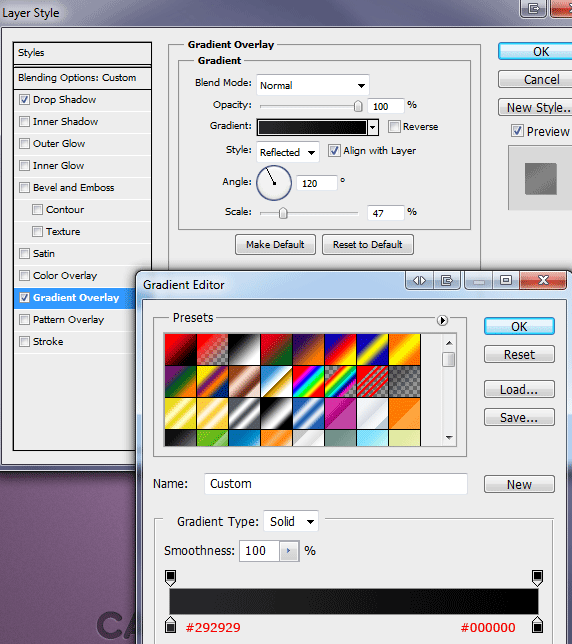Select the right black opacity stop
572x644 pixels.
click(537, 577)
